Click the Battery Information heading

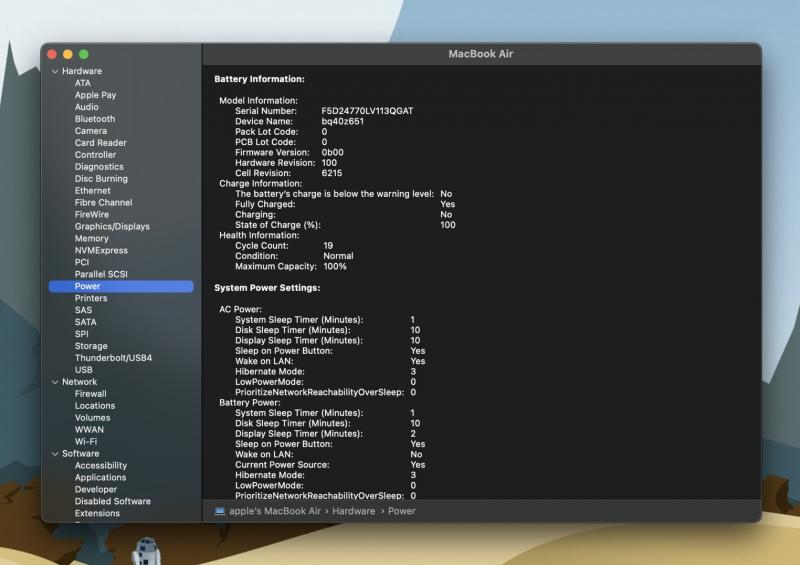259,79
